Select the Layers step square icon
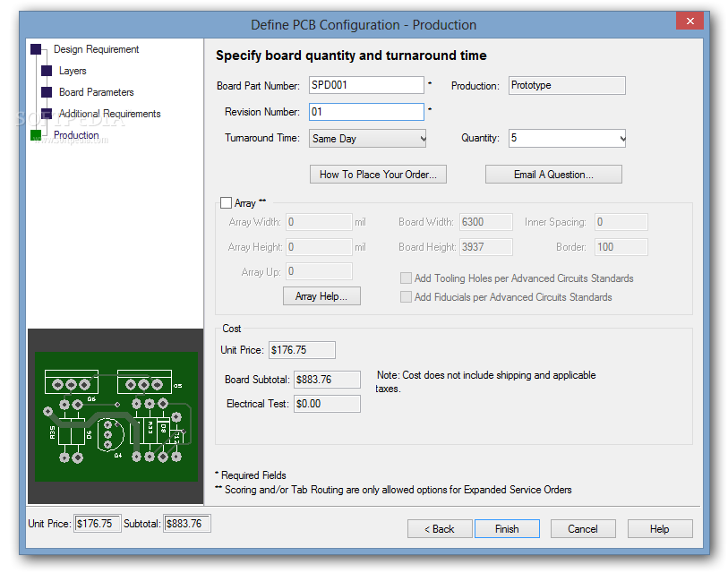This screenshot has width=728, height=573. 47,71
